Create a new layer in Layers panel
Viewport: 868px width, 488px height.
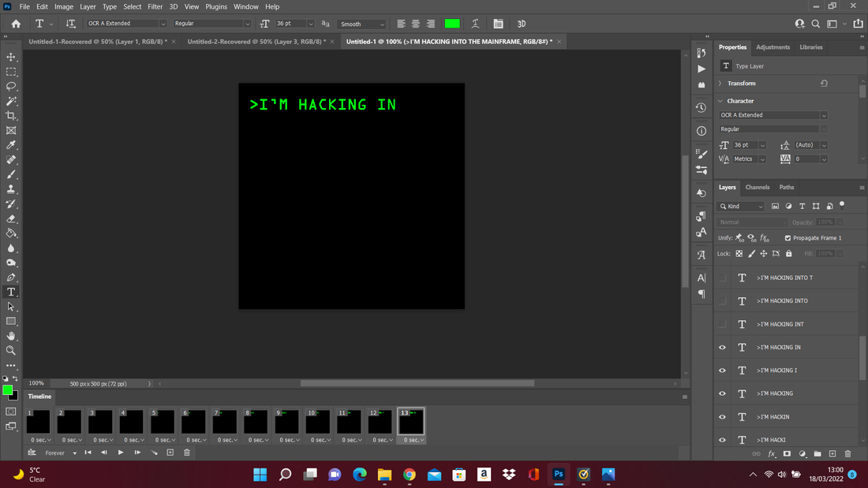click(x=832, y=453)
